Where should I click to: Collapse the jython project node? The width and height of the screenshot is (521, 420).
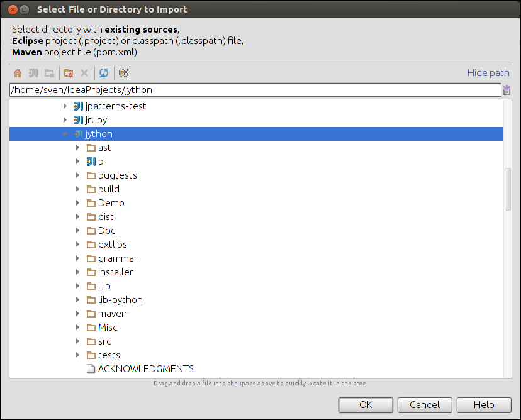pos(65,133)
